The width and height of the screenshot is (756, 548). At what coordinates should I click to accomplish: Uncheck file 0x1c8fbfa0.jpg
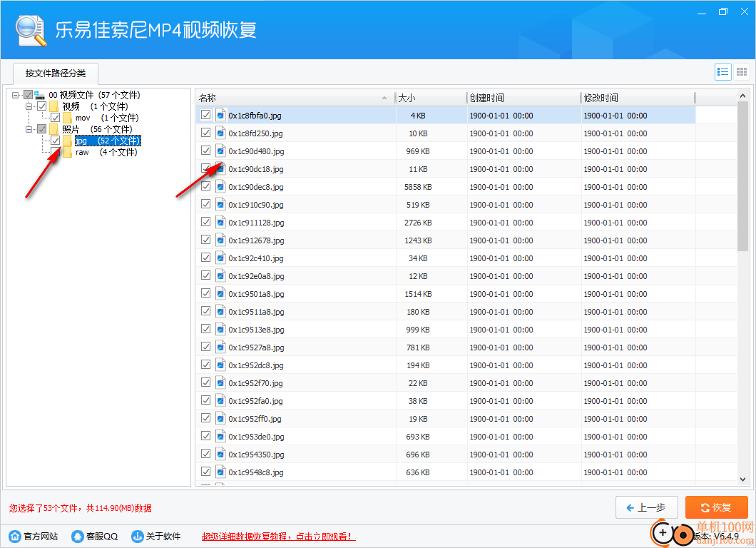coord(206,115)
